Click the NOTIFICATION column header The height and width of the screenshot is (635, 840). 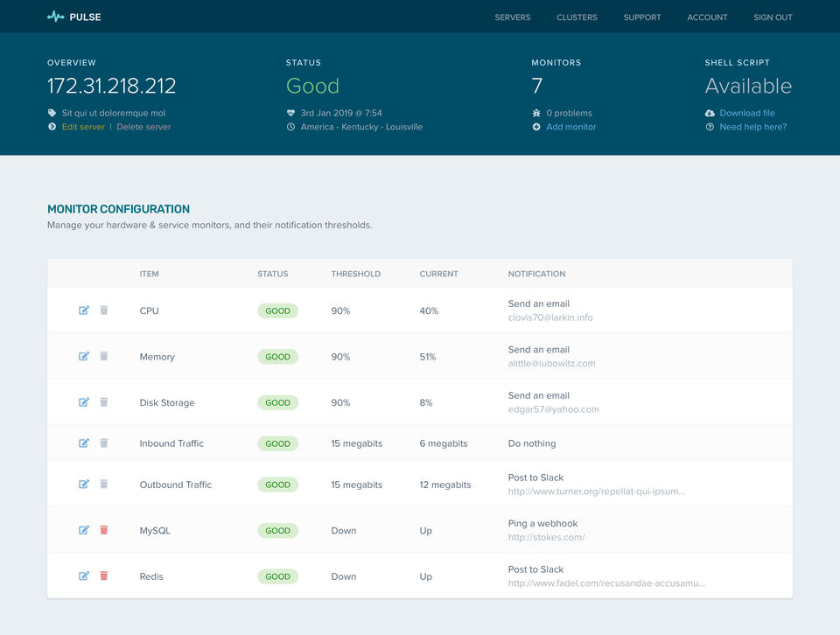point(536,274)
